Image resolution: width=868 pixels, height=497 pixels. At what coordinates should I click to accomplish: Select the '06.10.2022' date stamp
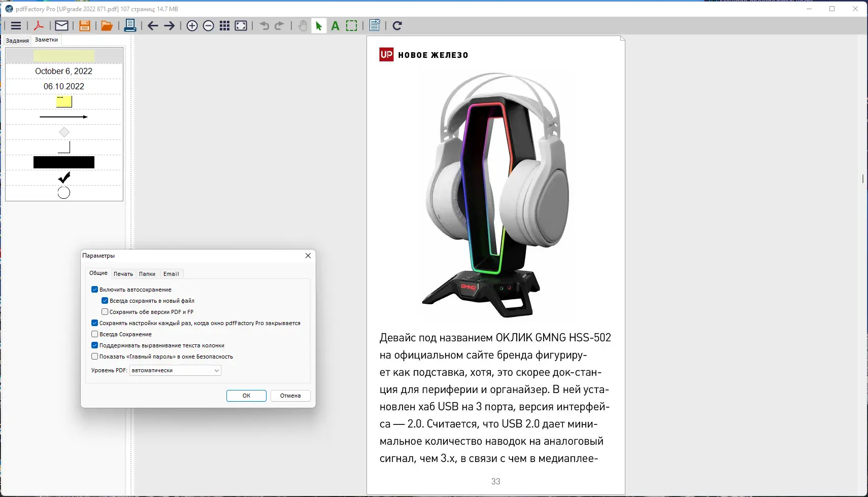pyautogui.click(x=64, y=87)
